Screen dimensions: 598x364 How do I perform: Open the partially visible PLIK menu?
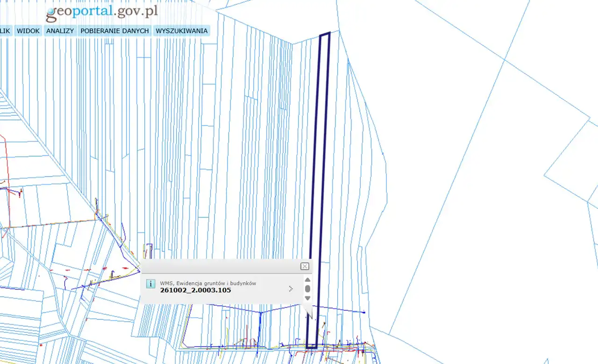(5, 31)
